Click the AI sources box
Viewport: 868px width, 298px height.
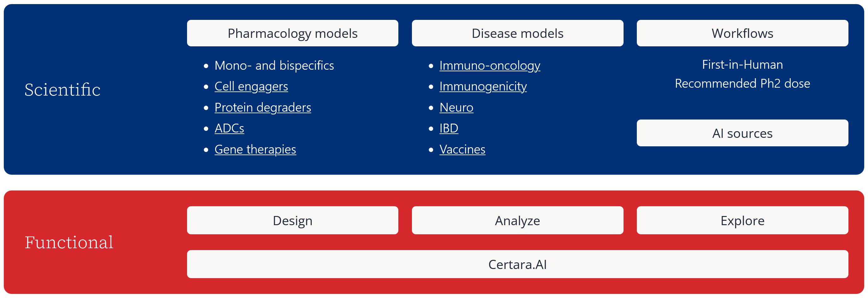(742, 133)
